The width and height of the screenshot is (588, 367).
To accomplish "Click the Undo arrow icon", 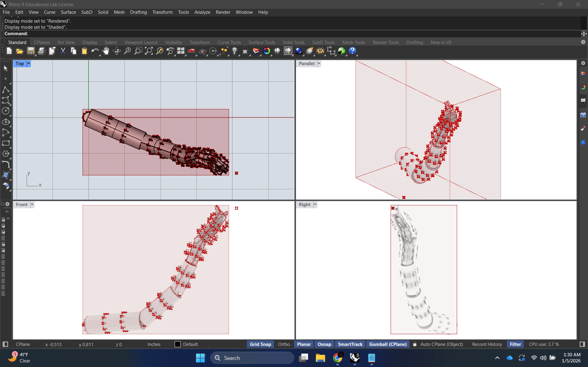I will 95,51.
